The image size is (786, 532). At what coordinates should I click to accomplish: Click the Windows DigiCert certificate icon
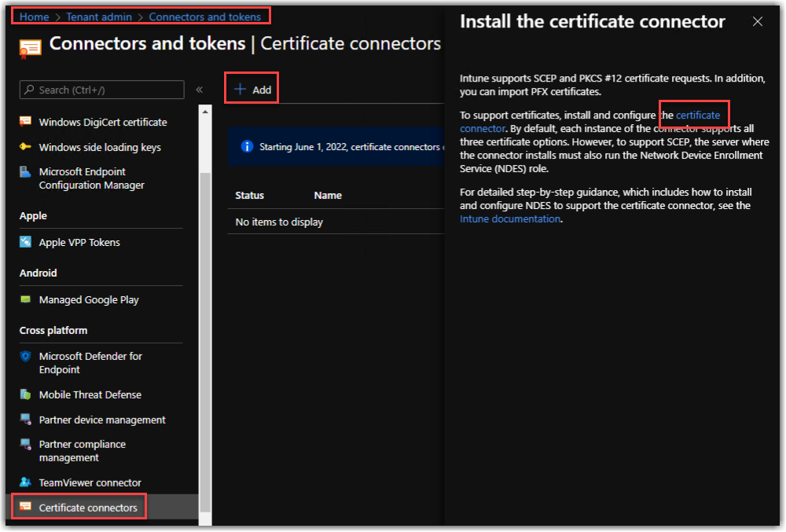(x=25, y=121)
